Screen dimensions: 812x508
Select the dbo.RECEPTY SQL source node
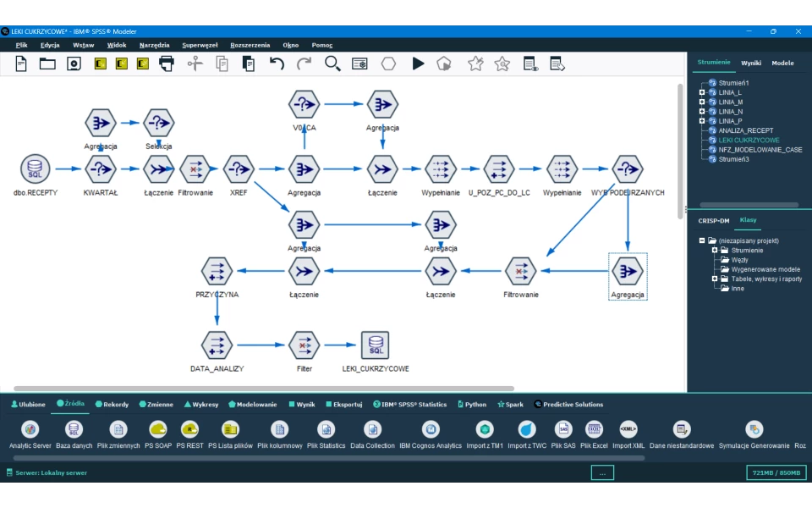pyautogui.click(x=36, y=169)
